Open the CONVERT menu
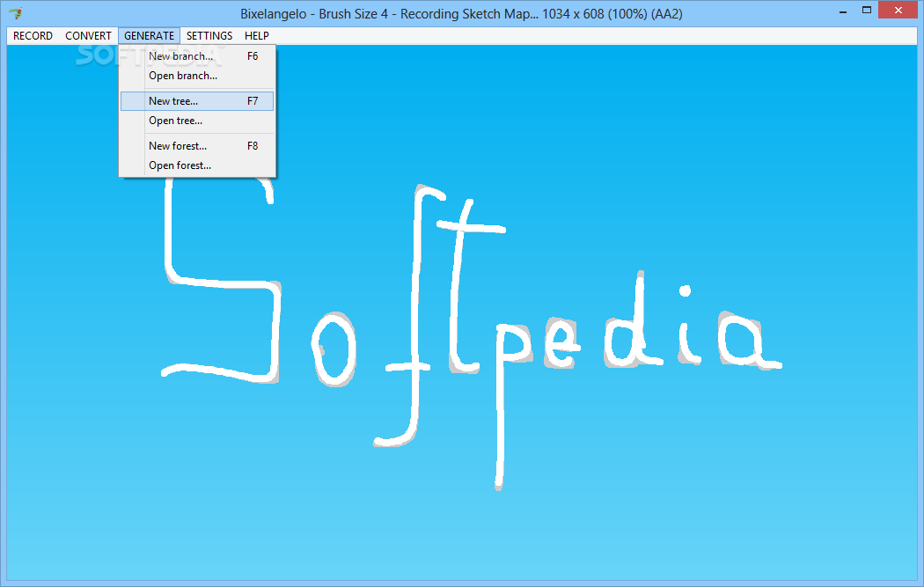The height and width of the screenshot is (587, 924). click(88, 36)
